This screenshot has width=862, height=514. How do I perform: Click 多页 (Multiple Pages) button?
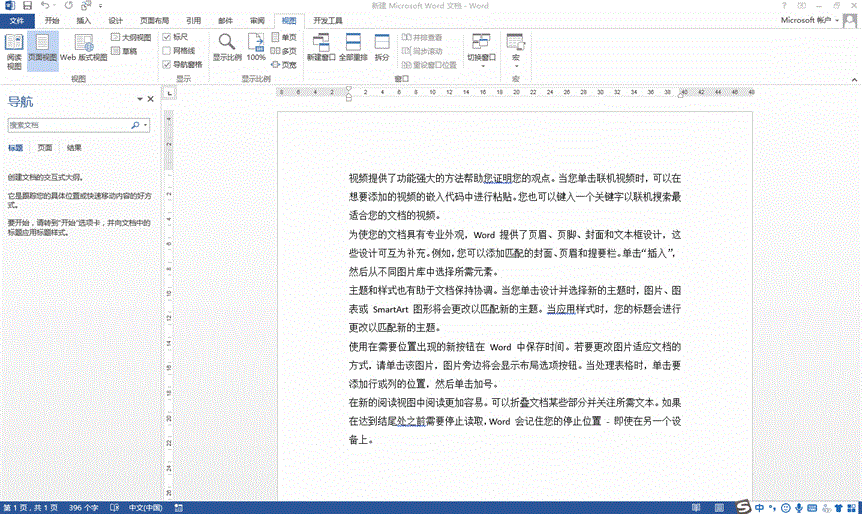coord(284,50)
